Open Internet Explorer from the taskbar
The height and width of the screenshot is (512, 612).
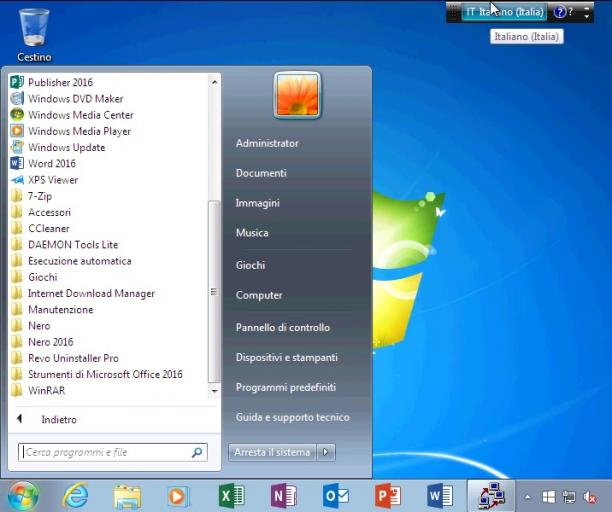click(76, 496)
